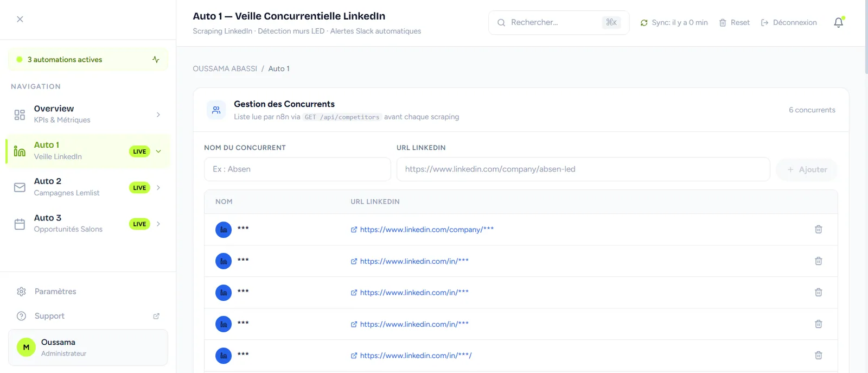The image size is (868, 373).
Task: Expand Auto 2 with its chevron
Action: coord(158,187)
